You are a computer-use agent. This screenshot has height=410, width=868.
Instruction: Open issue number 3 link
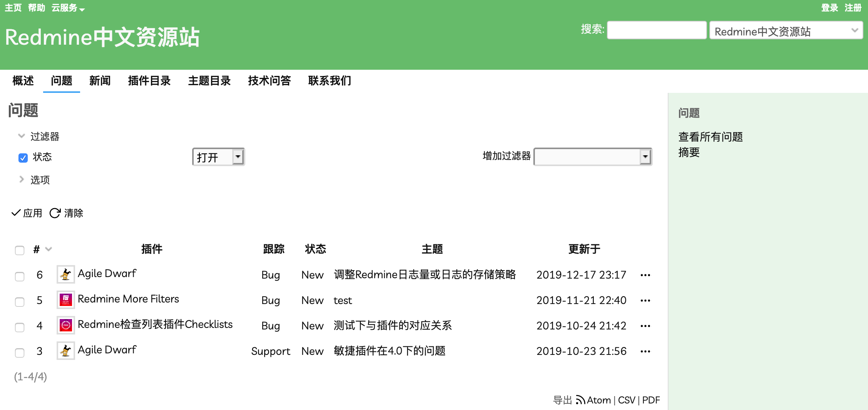tap(40, 351)
